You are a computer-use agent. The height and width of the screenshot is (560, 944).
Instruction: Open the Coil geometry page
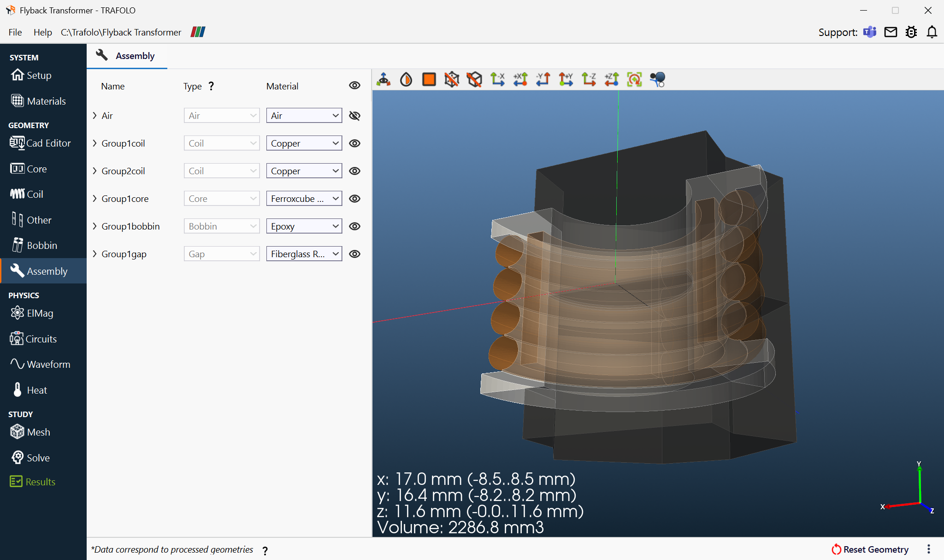[x=43, y=194]
